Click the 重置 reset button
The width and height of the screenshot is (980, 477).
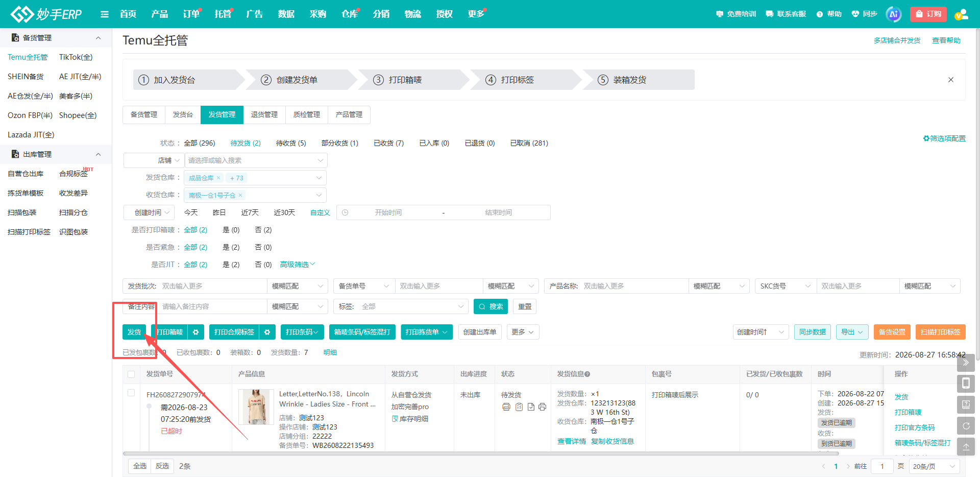click(x=525, y=306)
